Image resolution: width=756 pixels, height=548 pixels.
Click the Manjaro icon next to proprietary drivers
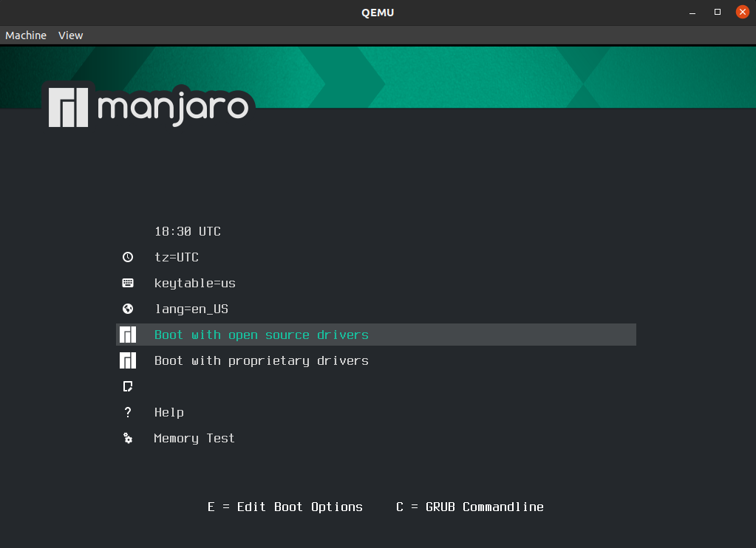point(128,360)
